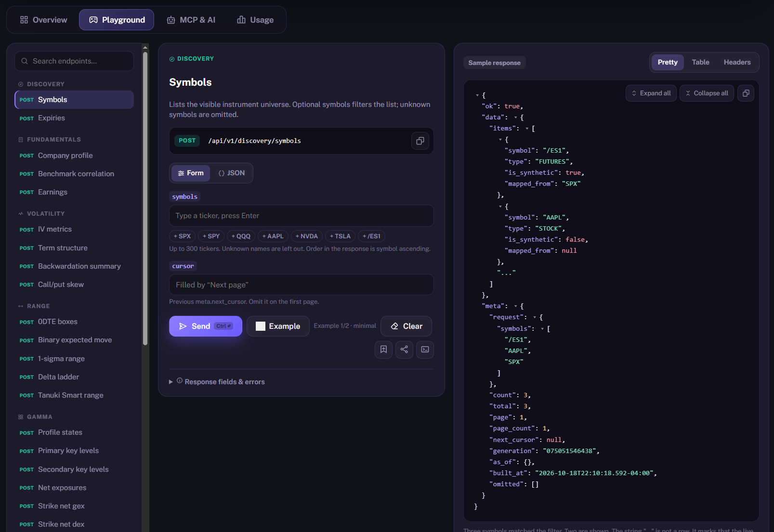Collapse the root JSON object arrow
This screenshot has height=532, width=774.
pyautogui.click(x=477, y=95)
